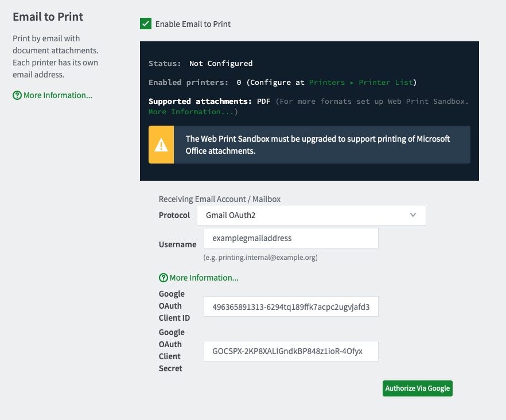Click the 'Enable Email to Print' label text
Viewport: 506px width, 420px height.
(193, 24)
